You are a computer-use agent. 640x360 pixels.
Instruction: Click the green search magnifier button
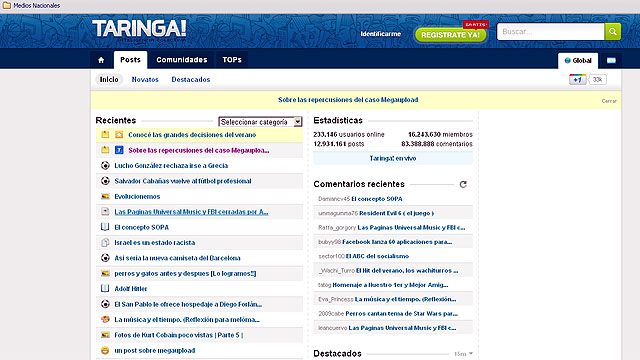[612, 31]
